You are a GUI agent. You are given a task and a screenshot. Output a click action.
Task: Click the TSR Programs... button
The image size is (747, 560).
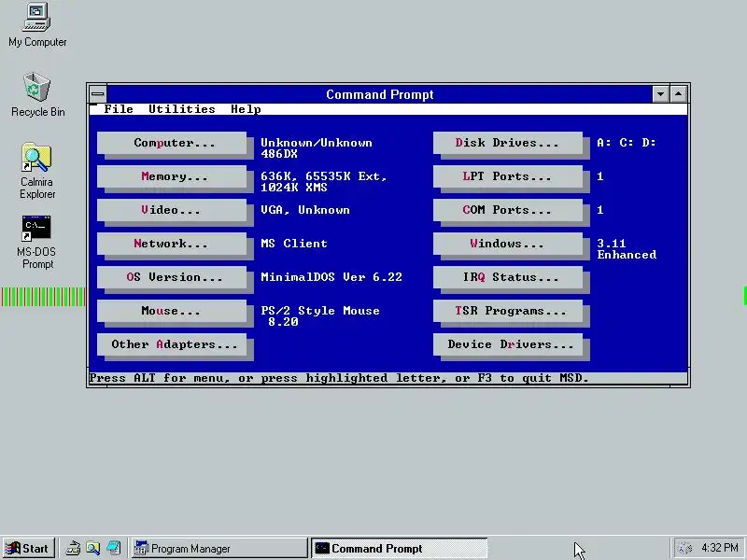click(508, 311)
